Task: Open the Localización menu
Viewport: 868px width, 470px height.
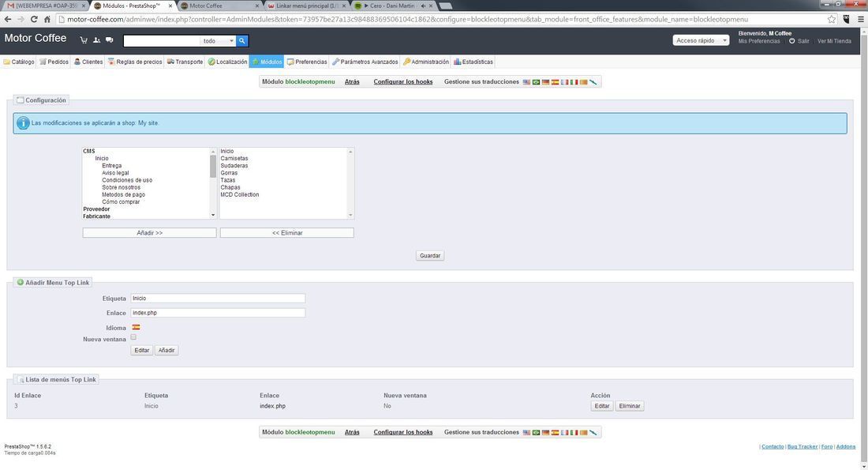Action: pos(227,62)
